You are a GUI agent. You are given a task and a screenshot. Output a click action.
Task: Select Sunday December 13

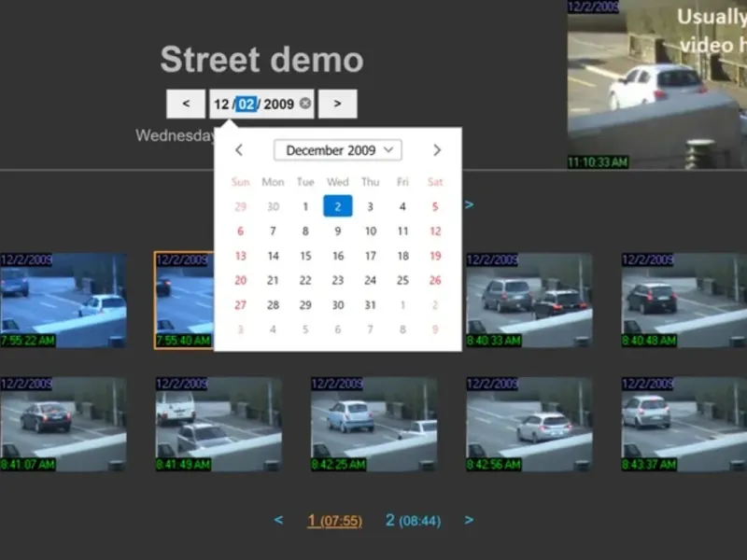[241, 256]
